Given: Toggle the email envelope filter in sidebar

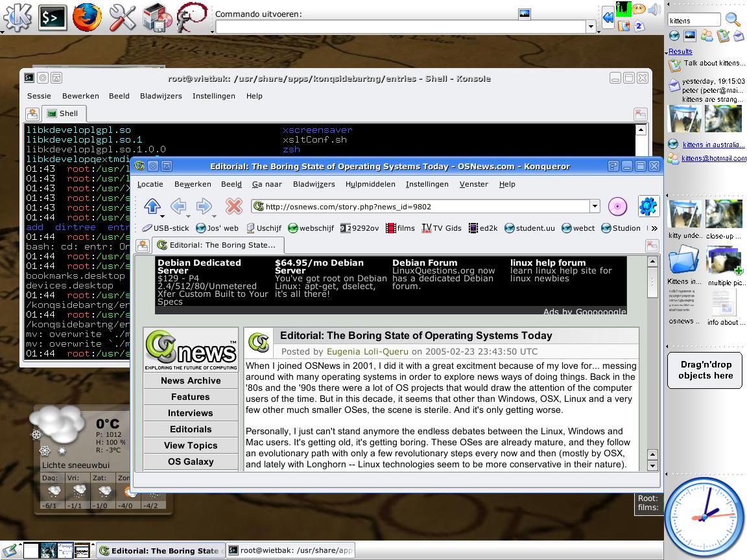Looking at the screenshot, I should pos(738,36).
